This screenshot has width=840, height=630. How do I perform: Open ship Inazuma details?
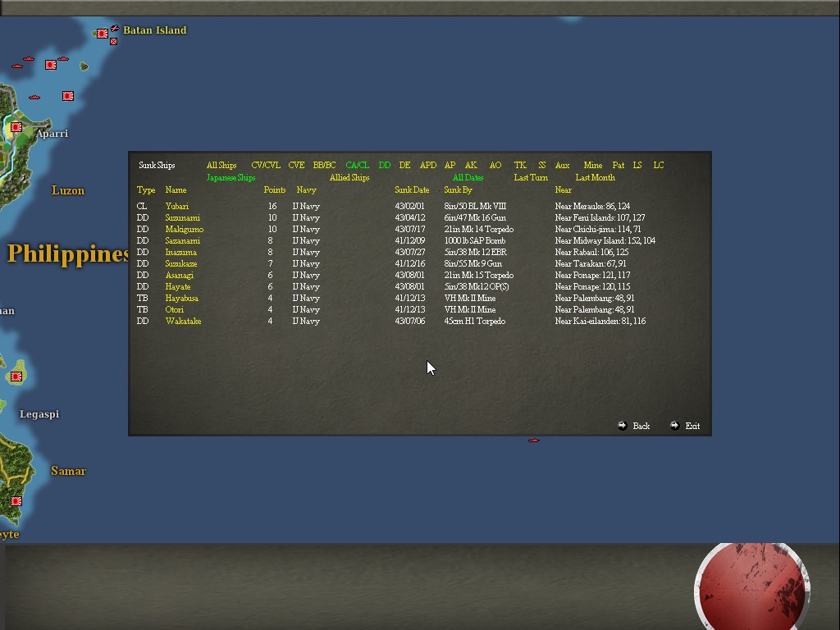pos(181,253)
